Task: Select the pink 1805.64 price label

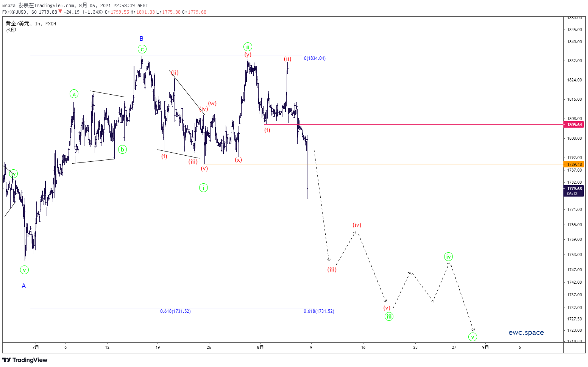Action: pyautogui.click(x=574, y=125)
